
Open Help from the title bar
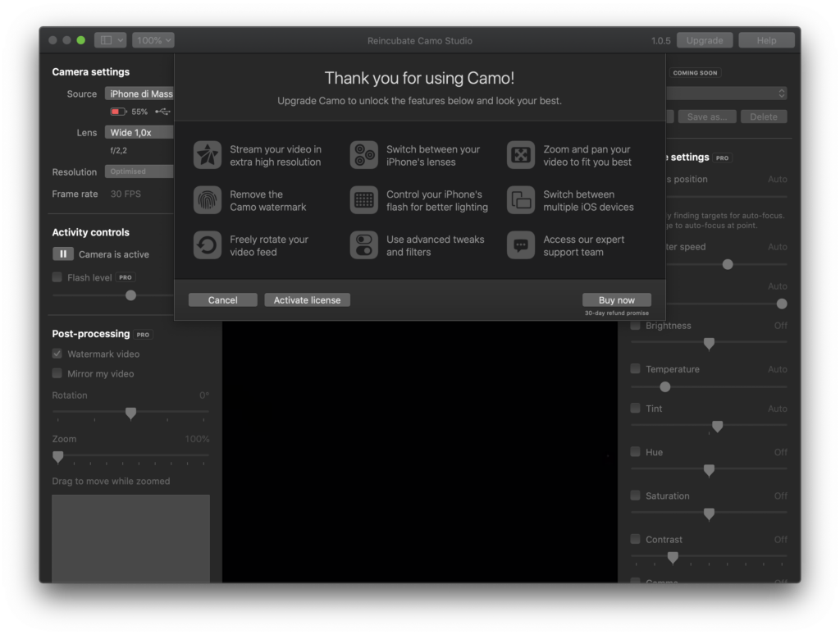(x=766, y=40)
